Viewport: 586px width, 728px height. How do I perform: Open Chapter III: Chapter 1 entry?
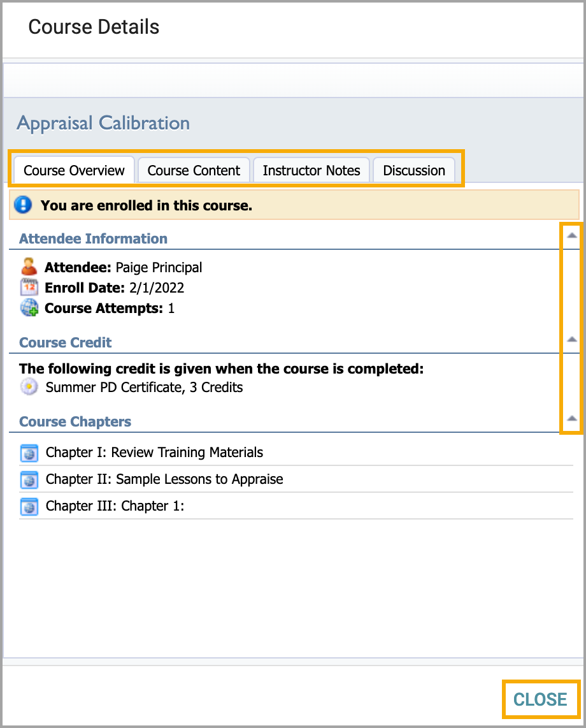115,506
